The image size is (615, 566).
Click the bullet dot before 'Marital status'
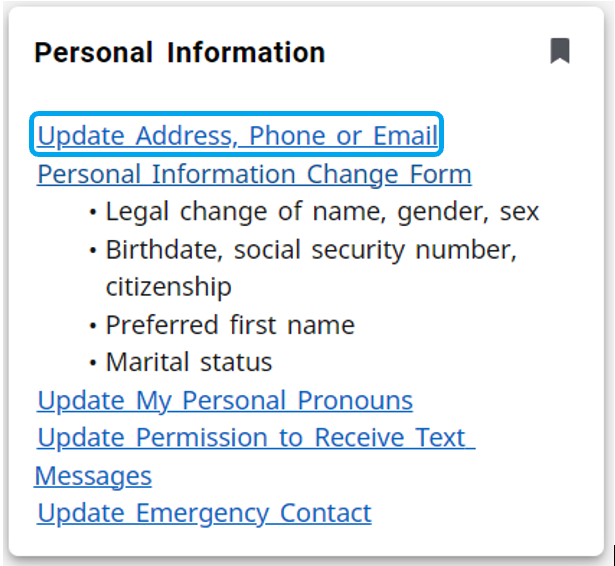click(93, 363)
